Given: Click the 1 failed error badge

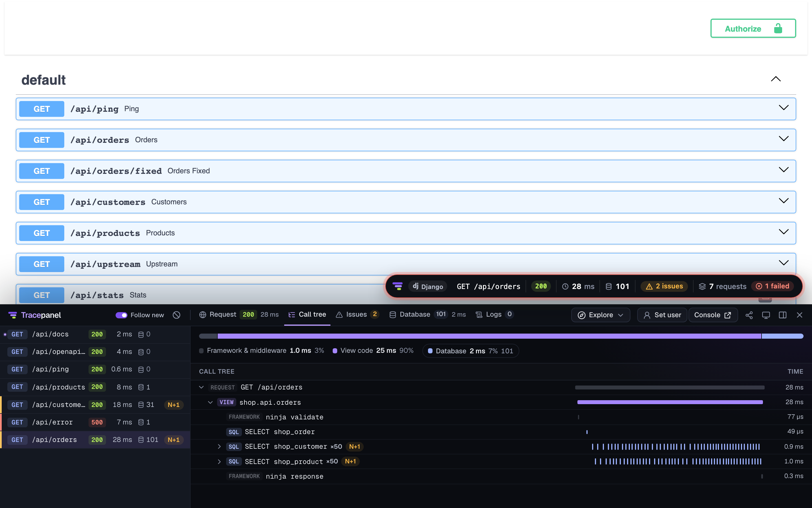Looking at the screenshot, I should click(773, 286).
